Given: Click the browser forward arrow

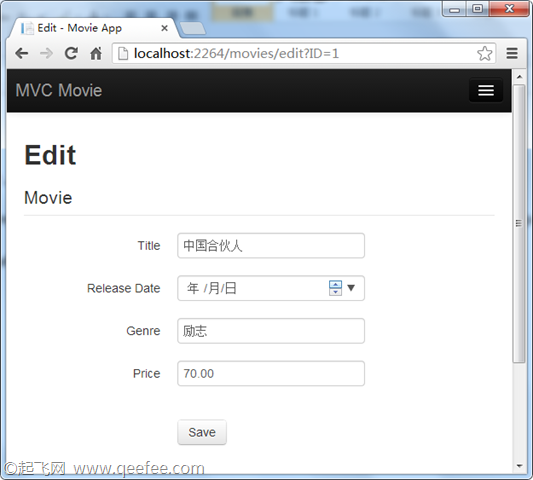Looking at the screenshot, I should [x=46, y=53].
